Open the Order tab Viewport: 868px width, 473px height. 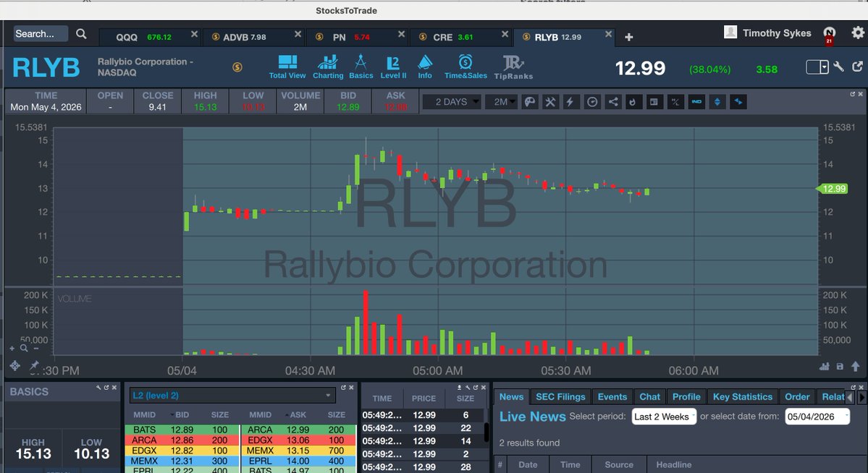(797, 396)
